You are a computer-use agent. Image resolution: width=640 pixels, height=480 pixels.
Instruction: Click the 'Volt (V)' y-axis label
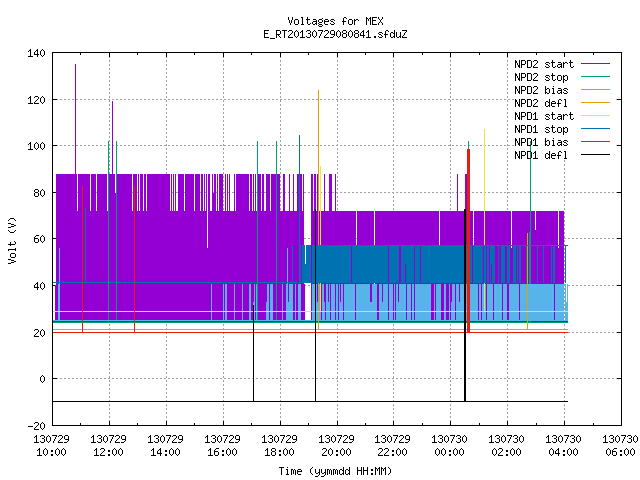pos(12,240)
